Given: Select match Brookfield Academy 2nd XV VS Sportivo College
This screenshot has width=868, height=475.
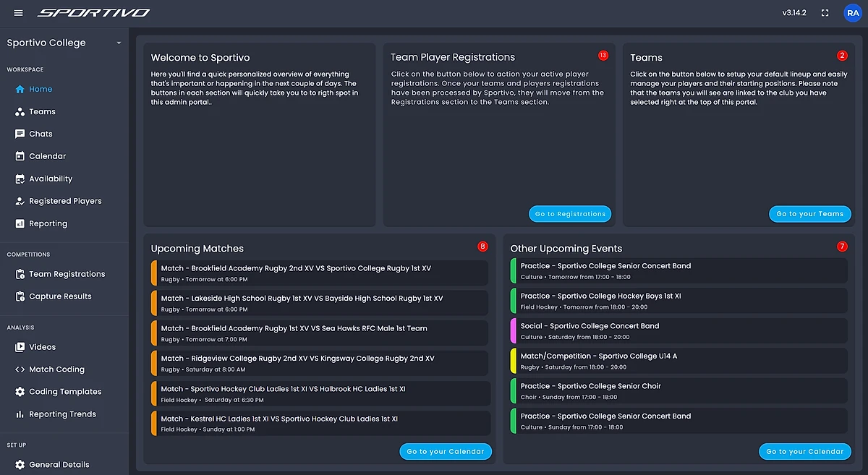Looking at the screenshot, I should point(320,273).
